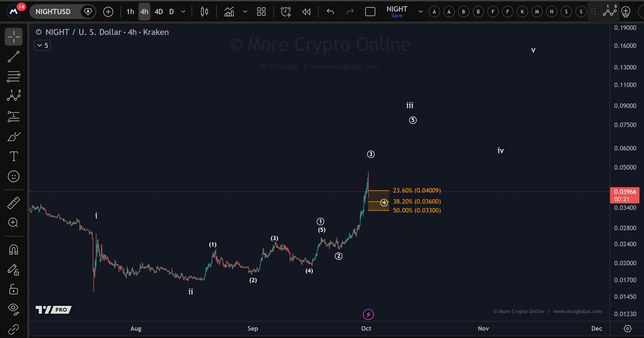Click the Nov label on the time axis
This screenshot has height=338, width=644.
pos(483,328)
